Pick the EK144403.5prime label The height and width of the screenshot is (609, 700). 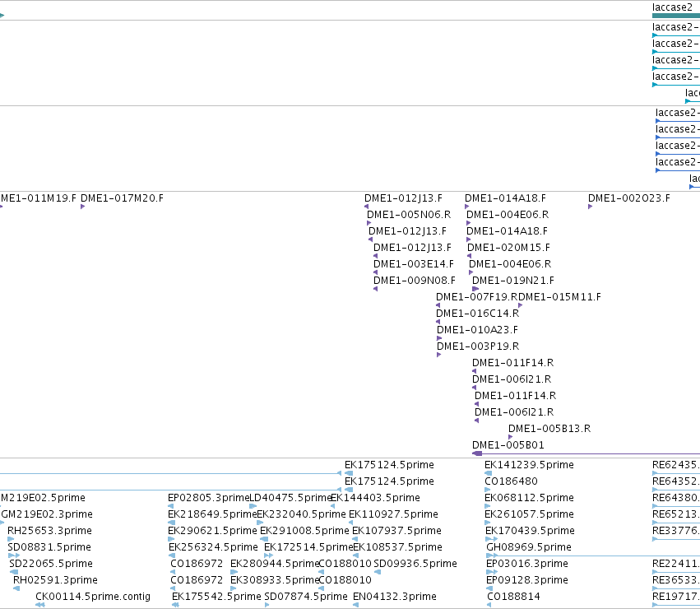click(x=375, y=498)
